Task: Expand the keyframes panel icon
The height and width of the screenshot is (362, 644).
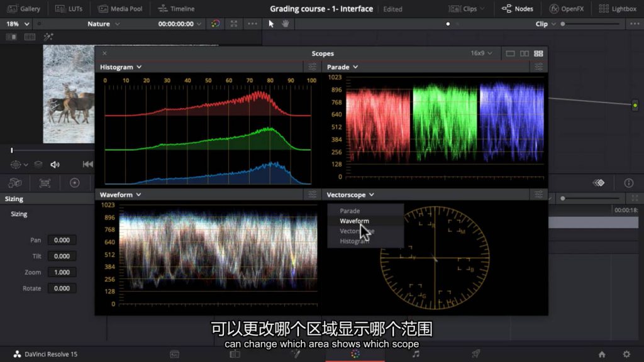Action: tap(635, 199)
